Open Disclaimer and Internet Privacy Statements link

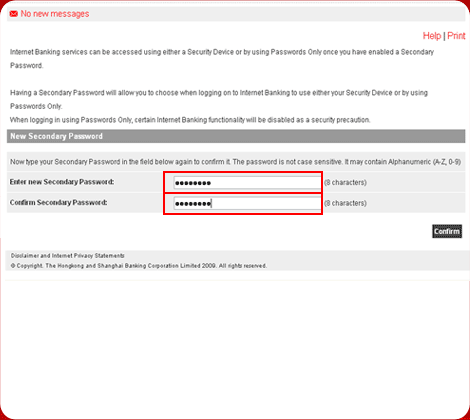68,256
